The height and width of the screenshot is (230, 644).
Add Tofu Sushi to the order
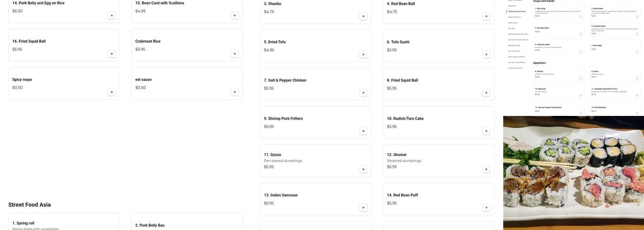pyautogui.click(x=486, y=54)
